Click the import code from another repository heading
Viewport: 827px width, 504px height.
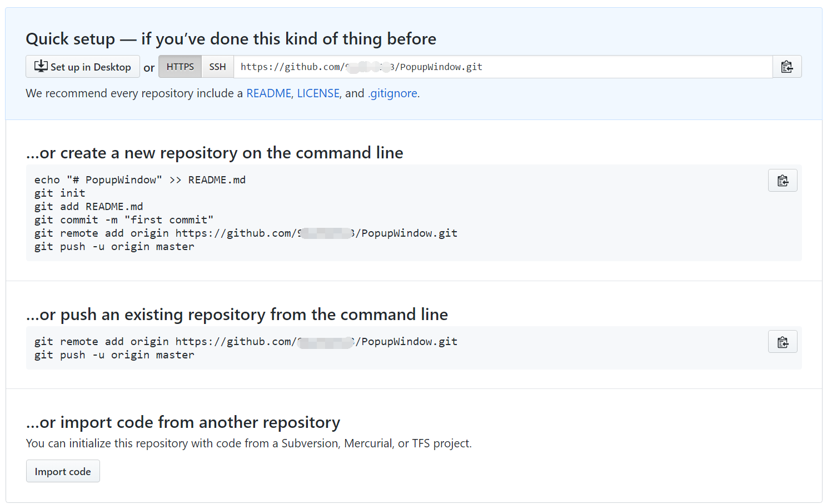point(183,422)
